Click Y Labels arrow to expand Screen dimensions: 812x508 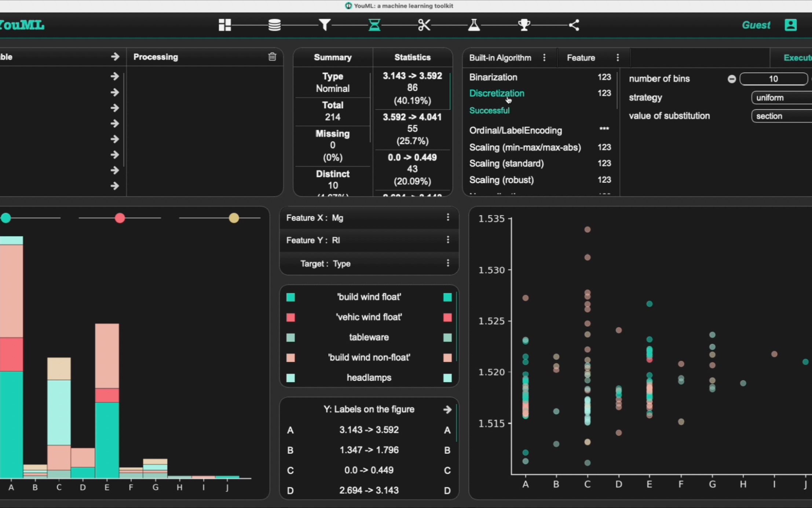click(447, 409)
